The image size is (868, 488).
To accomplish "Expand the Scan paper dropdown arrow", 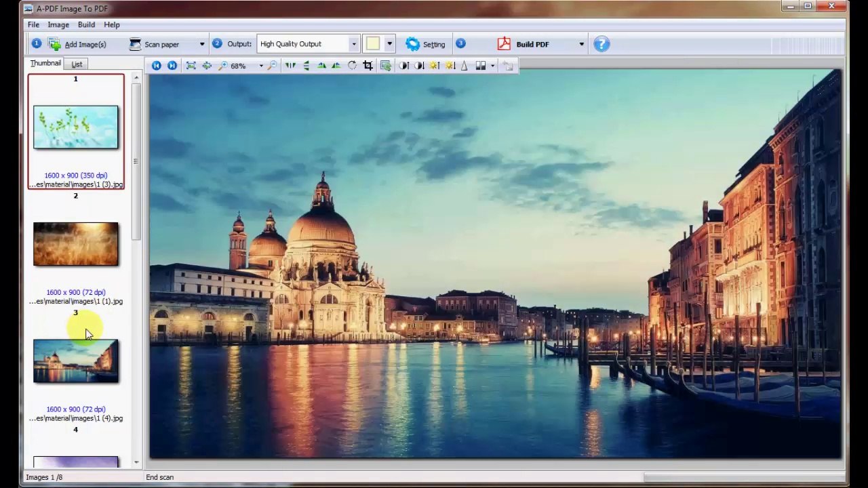I will point(201,44).
